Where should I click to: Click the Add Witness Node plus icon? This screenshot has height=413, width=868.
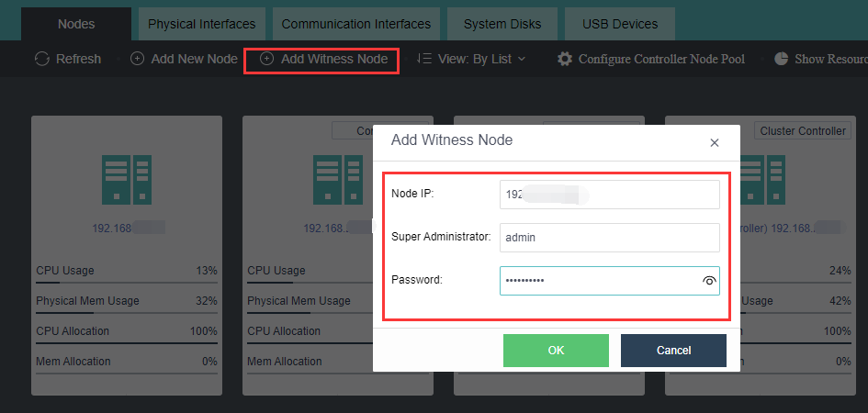[267, 59]
